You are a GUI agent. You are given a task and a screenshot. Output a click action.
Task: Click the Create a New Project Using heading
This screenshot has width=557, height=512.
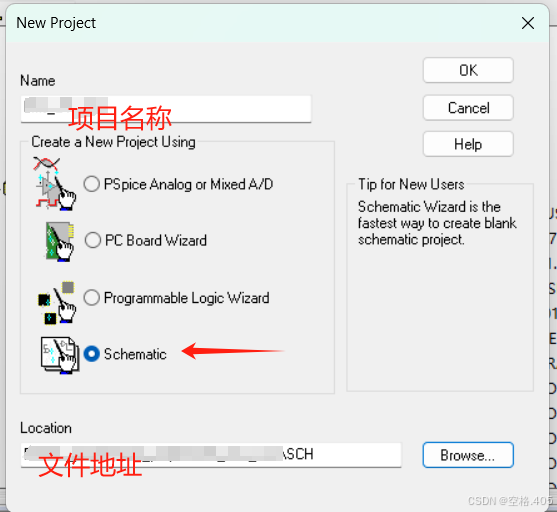(113, 142)
